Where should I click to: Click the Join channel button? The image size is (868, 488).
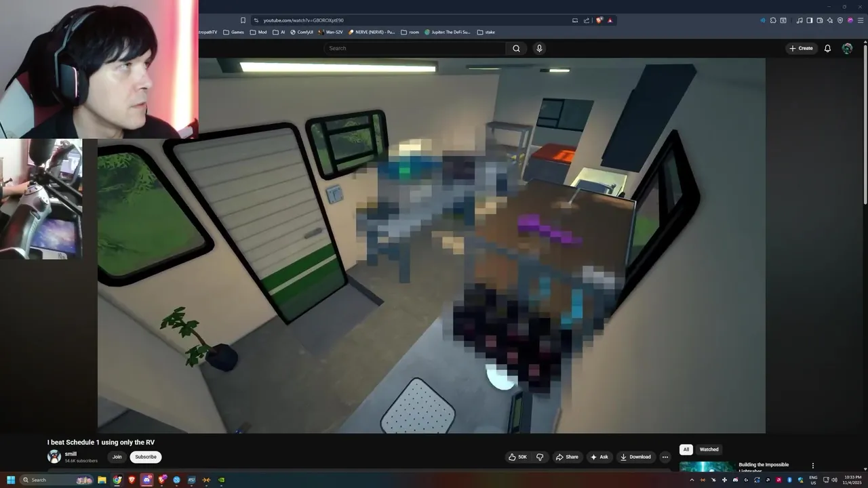[117, 457]
